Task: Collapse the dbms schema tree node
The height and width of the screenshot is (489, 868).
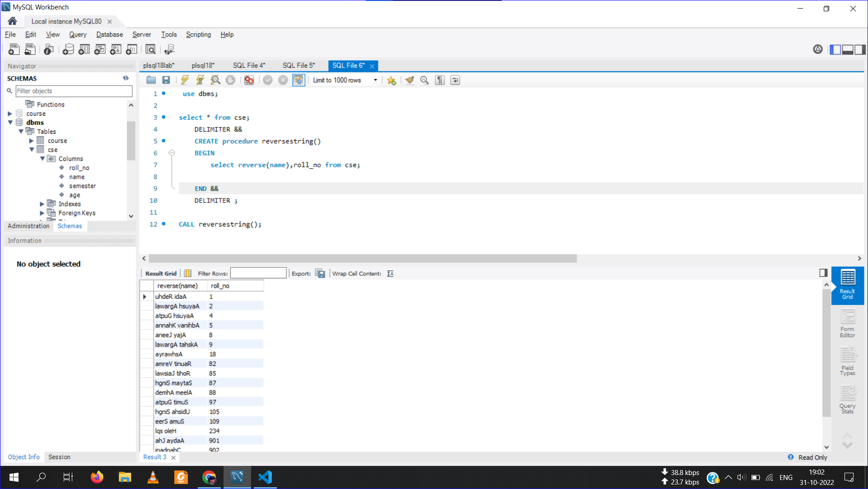Action: tap(10, 122)
